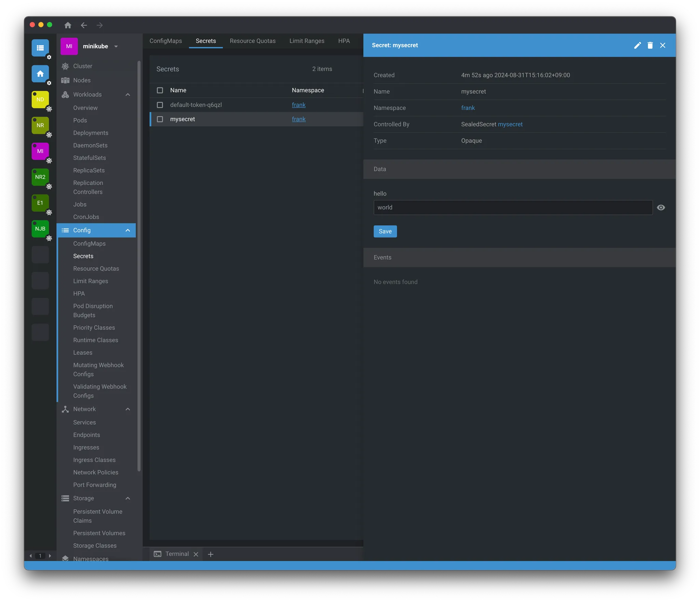Collapse the Network sidebar section
Viewport: 700px width, 602px height.
(128, 409)
